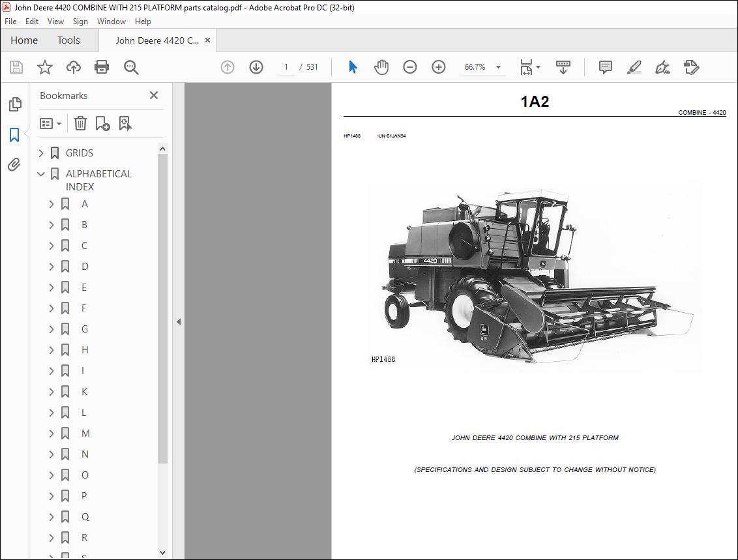Toggle the Bookmarks panel icon
738x560 pixels.
[x=14, y=135]
